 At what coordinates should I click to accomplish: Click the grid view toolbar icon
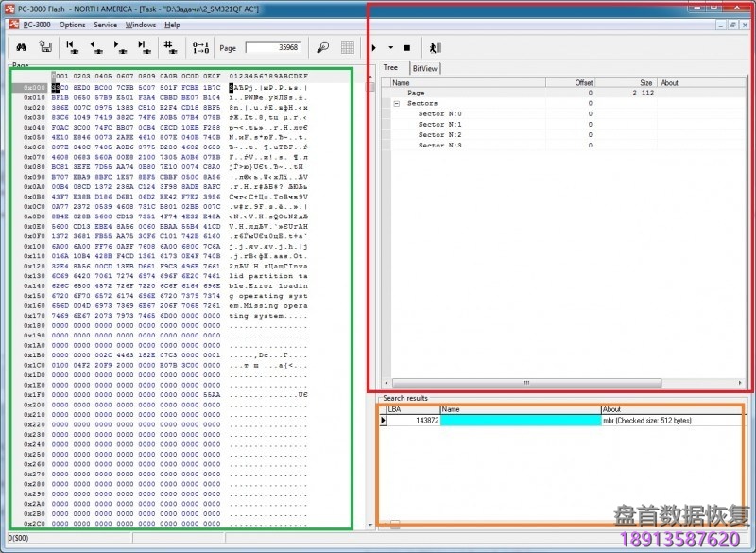348,46
